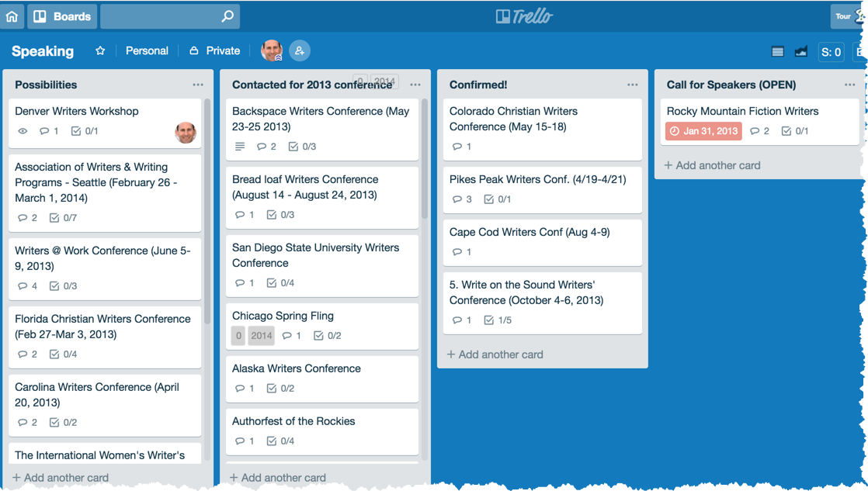Click comment icon showing 4 on Writers @ Work
Screen dimensions: 868x491
23,286
